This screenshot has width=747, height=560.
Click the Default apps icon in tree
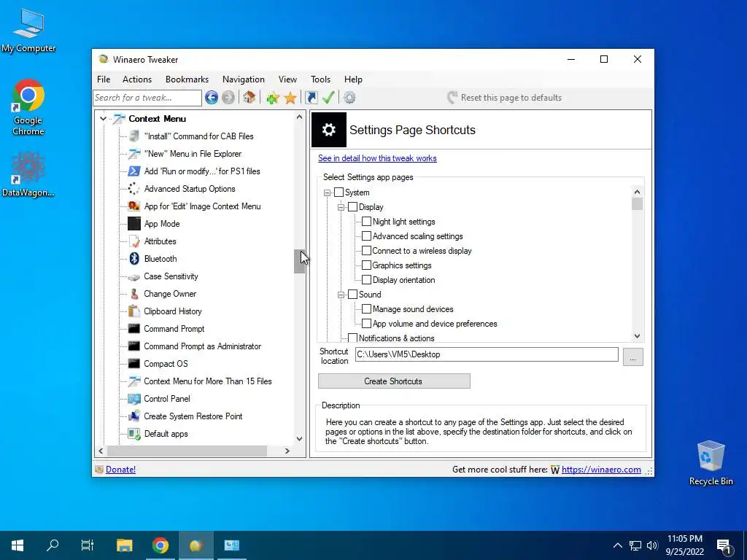click(x=134, y=434)
